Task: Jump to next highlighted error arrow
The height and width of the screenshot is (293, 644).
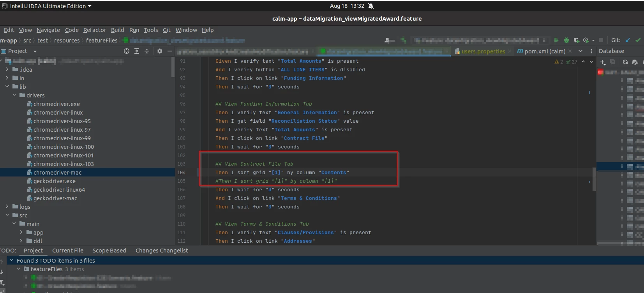Action: pos(591,62)
